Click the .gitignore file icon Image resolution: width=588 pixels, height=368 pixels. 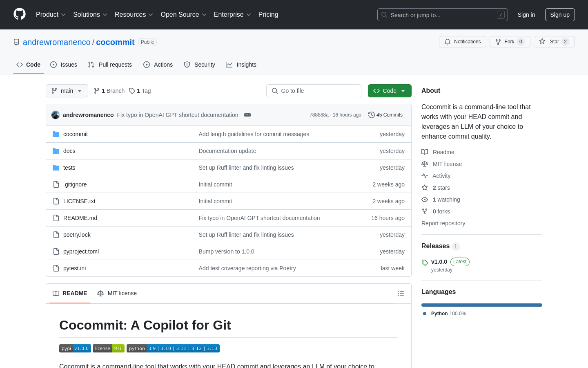tap(56, 184)
